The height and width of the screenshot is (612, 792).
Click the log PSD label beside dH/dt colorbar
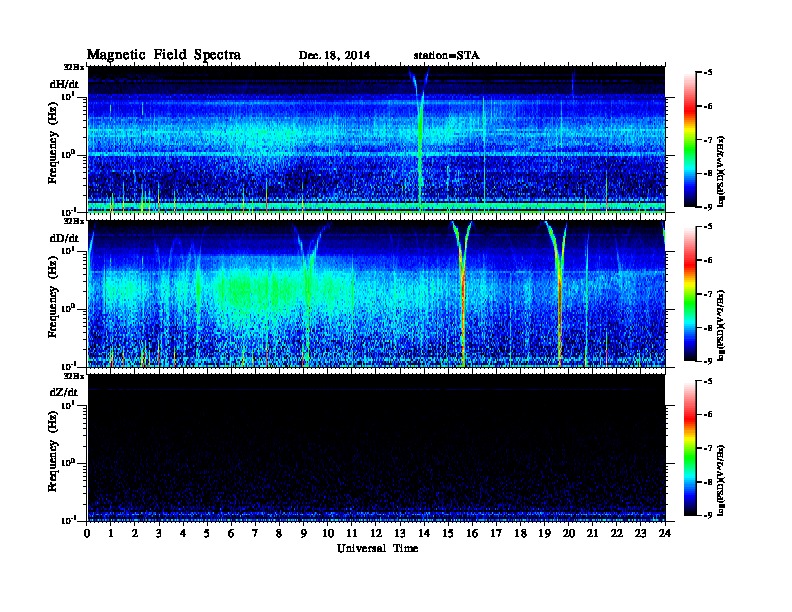coord(721,171)
